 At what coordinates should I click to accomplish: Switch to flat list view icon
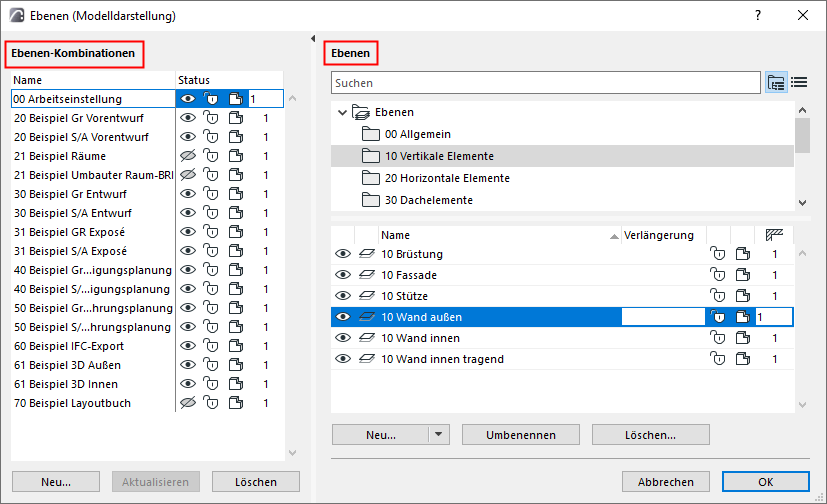pyautogui.click(x=799, y=83)
